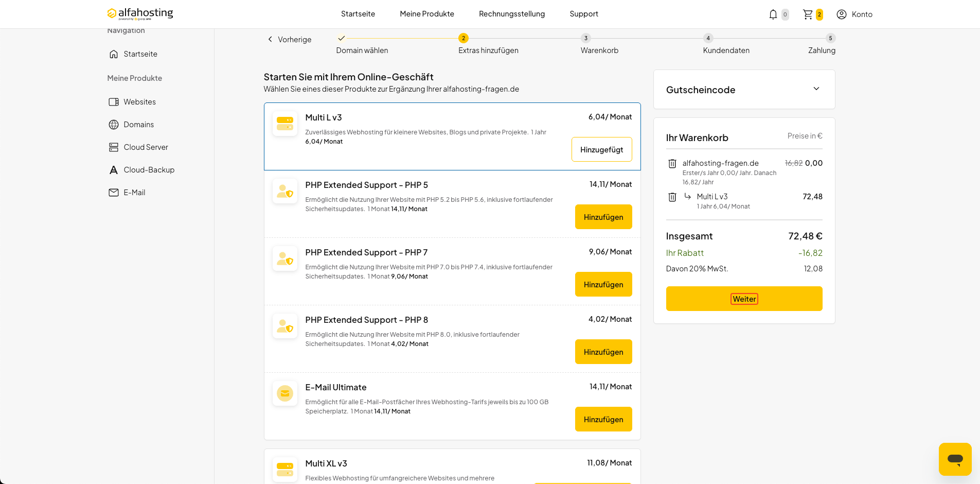Open the chat widget bubble
Viewport: 980px width, 484px height.
[x=955, y=459]
